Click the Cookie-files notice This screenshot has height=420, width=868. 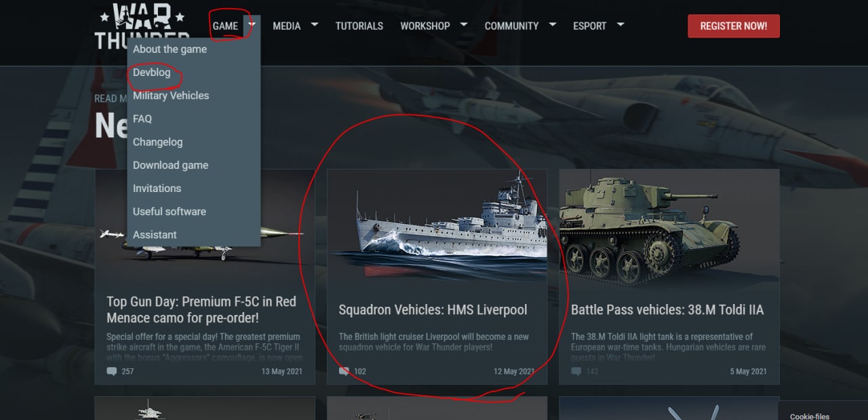pyautogui.click(x=810, y=416)
